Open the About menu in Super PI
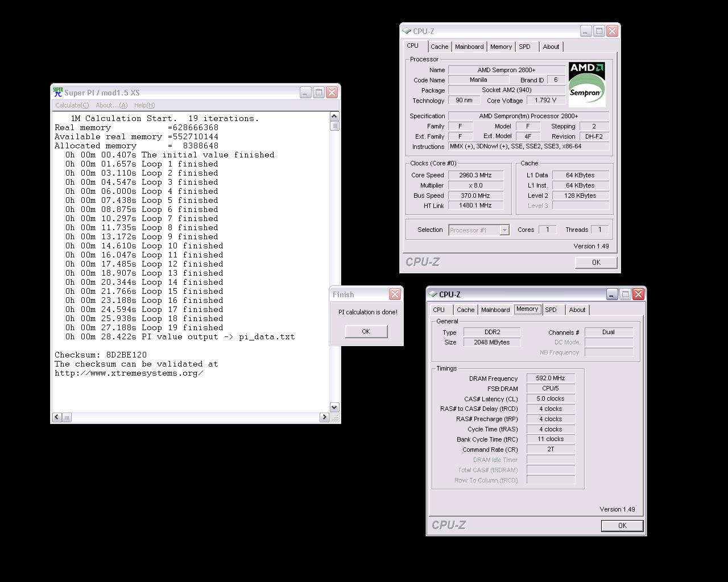This screenshot has height=582, width=728. point(111,105)
